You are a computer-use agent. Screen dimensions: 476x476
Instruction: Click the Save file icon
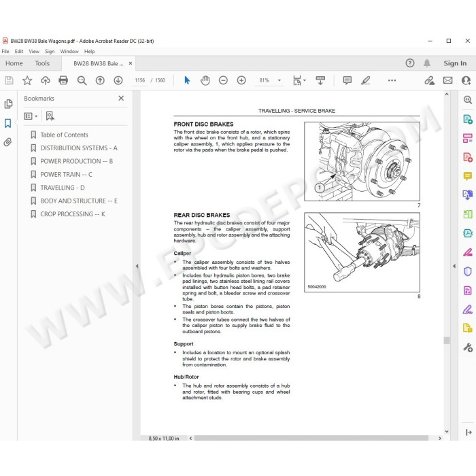[x=9, y=80]
